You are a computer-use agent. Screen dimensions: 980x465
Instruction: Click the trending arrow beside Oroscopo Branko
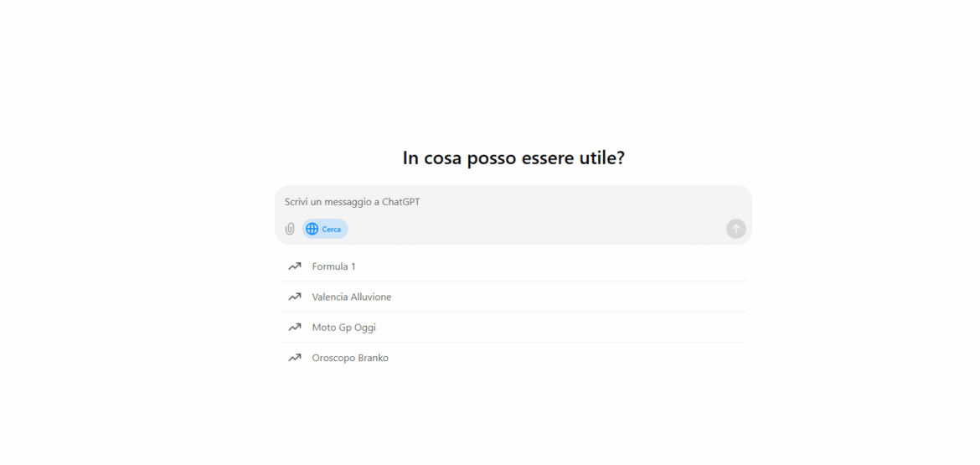(295, 358)
